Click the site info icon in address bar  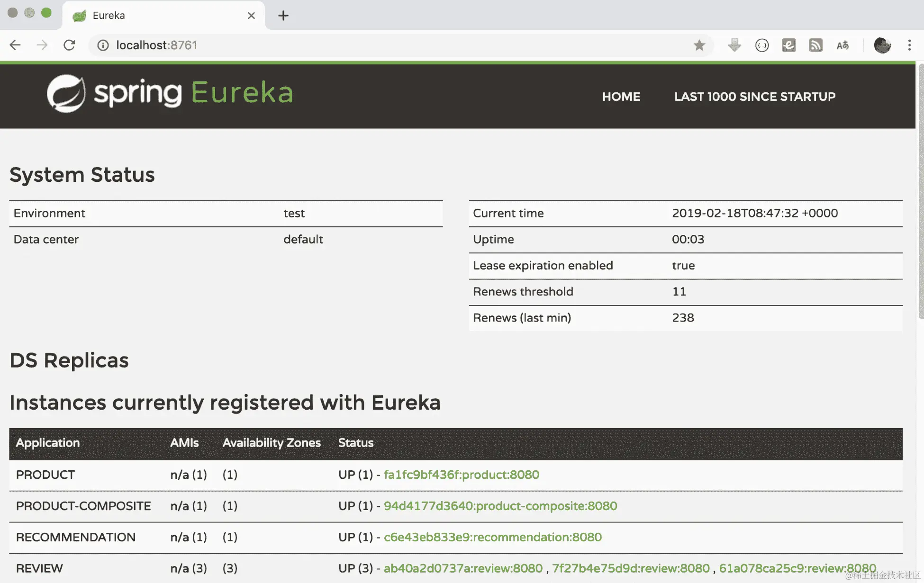(x=103, y=45)
